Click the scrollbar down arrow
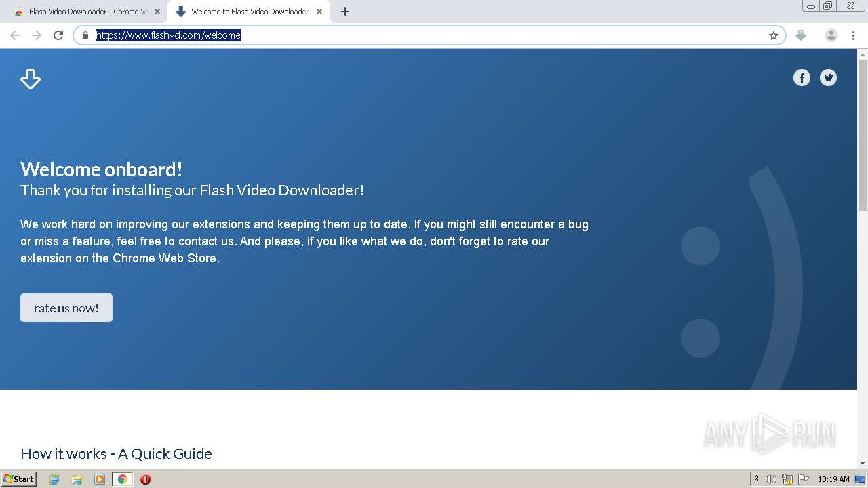868x488 pixels. [863, 463]
